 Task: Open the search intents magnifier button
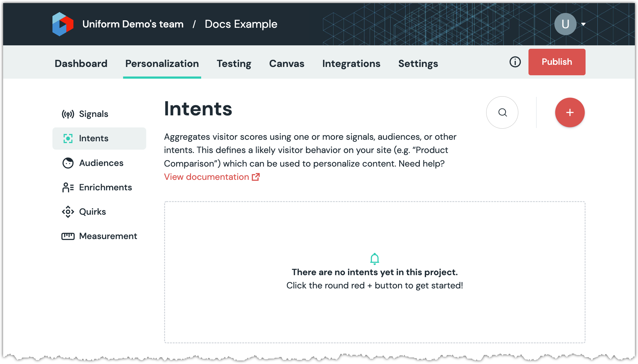pos(502,113)
